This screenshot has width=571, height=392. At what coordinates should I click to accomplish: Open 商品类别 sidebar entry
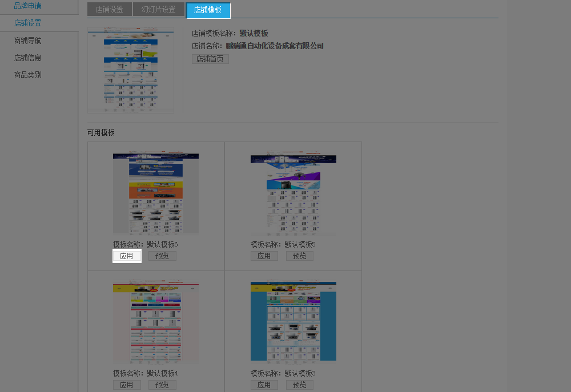(x=27, y=75)
